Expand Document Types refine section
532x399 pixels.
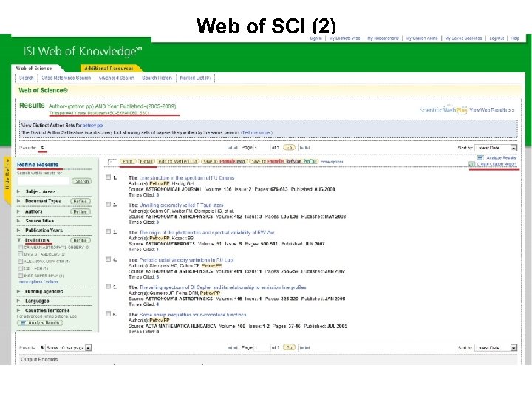(x=18, y=201)
